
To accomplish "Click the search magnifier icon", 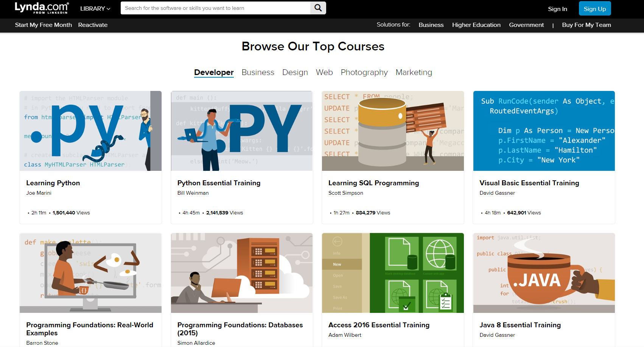I will click(x=318, y=8).
